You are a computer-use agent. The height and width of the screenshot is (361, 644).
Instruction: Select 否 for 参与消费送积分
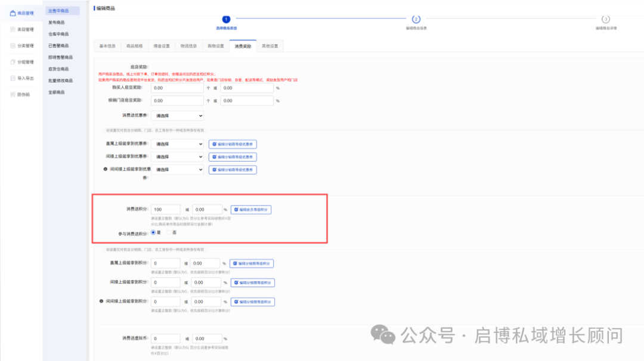pos(168,232)
